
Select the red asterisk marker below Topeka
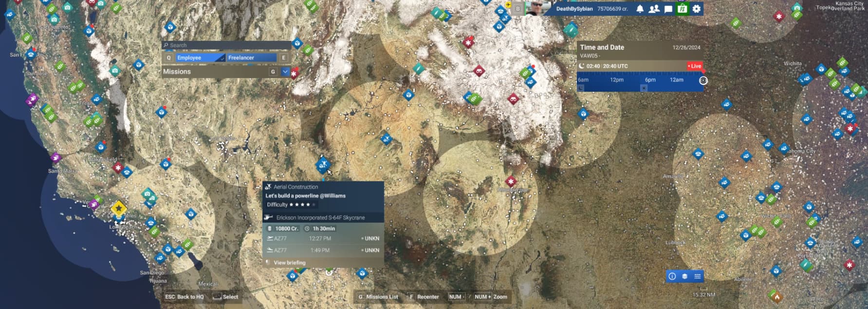tap(779, 17)
